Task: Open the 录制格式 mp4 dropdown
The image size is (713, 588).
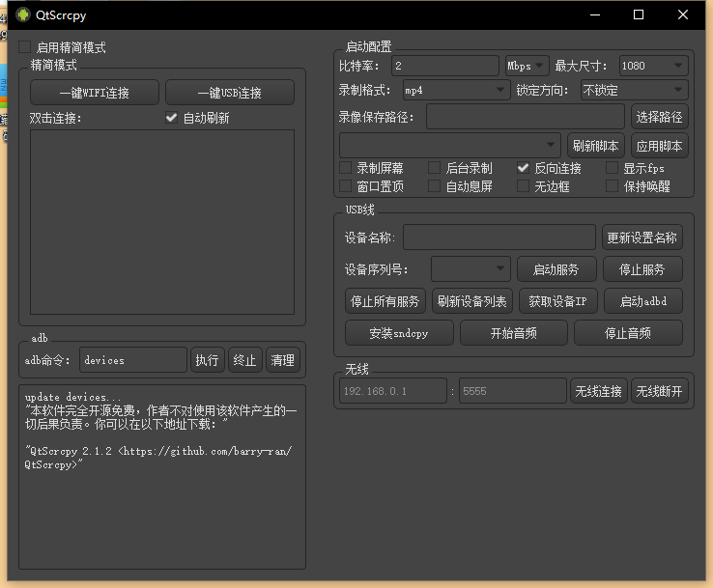Action: click(456, 90)
